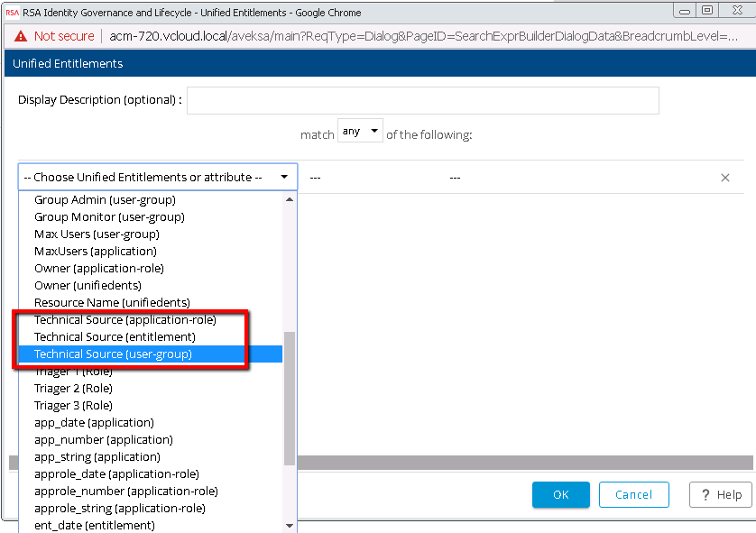Click the Help question mark button
This screenshot has height=533, width=756.
(x=721, y=494)
